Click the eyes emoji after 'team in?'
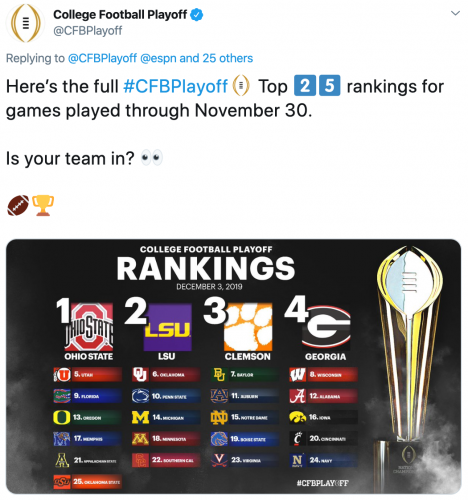Screen dimensions: 468x500 pyautogui.click(x=152, y=157)
